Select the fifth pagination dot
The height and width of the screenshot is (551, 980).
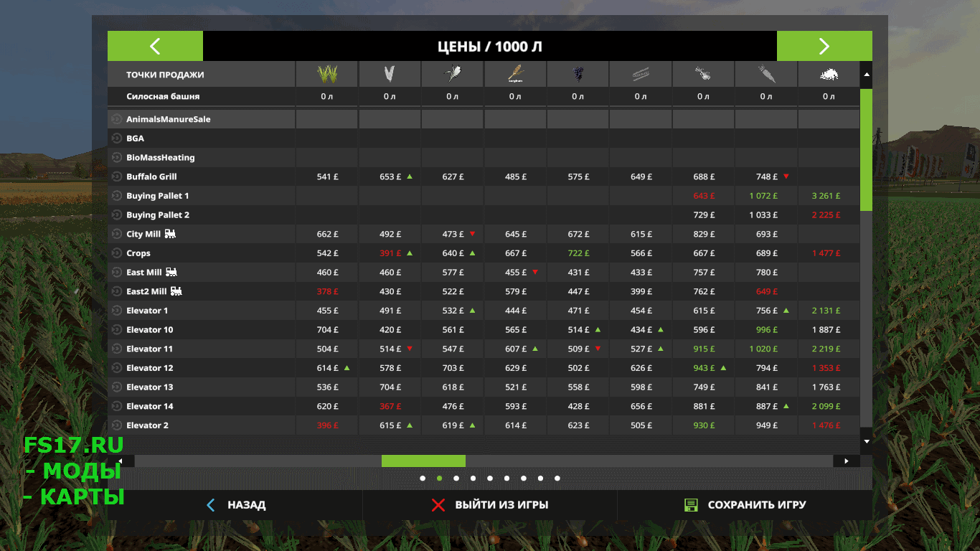[x=490, y=479]
